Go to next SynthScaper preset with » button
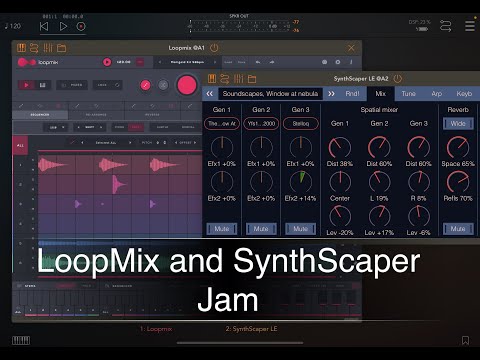This screenshot has width=480, height=360. click(331, 94)
